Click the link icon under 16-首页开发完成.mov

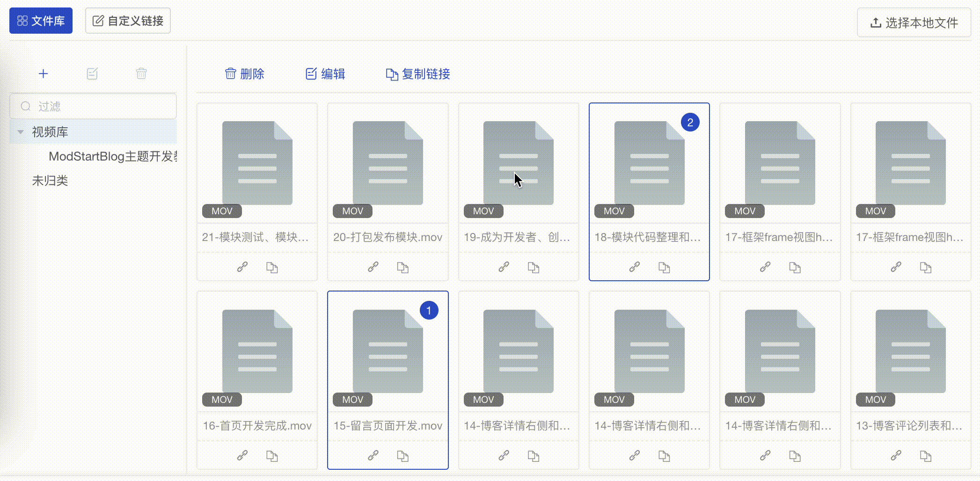(242, 455)
